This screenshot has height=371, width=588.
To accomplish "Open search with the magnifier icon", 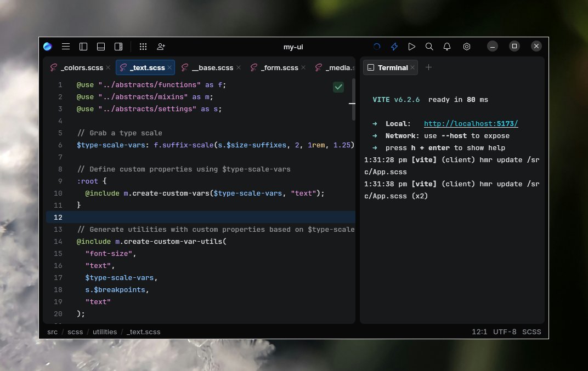I will tap(429, 47).
